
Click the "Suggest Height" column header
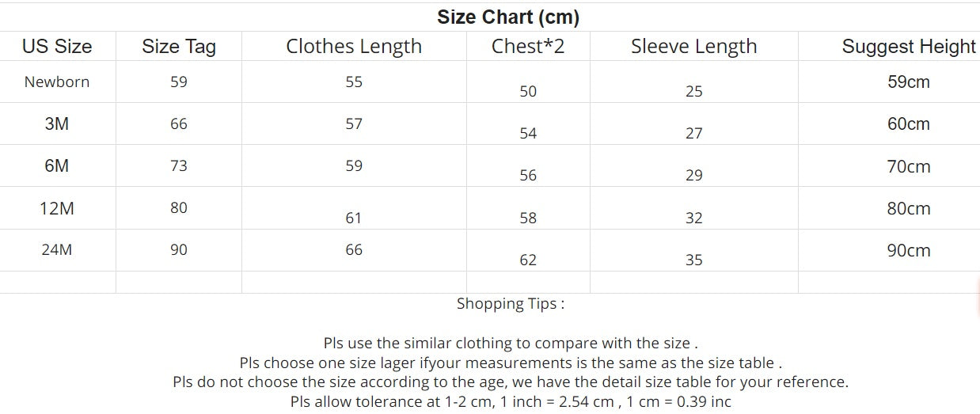click(x=908, y=47)
